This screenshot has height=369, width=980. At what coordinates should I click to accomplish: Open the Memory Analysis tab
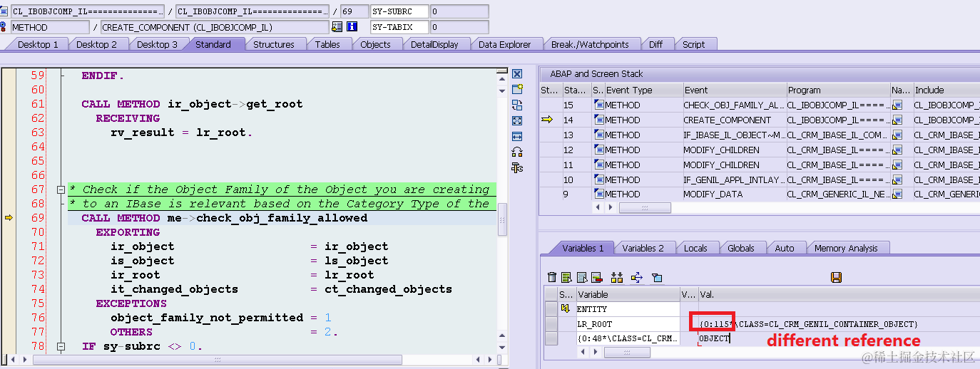[x=846, y=248]
